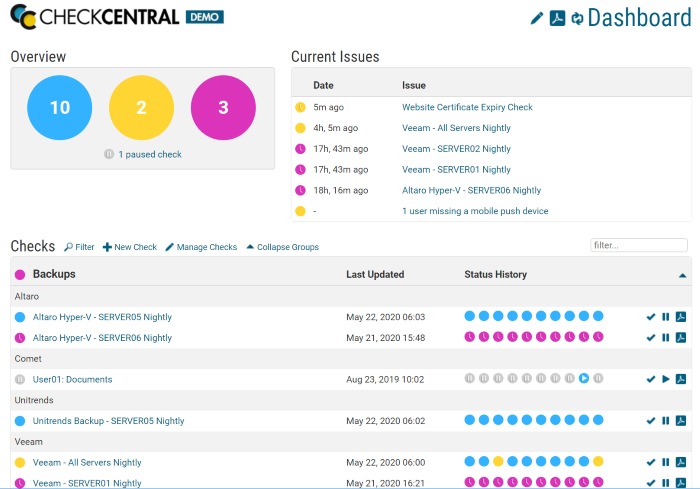The image size is (700, 489).
Task: Click the blue 10 successful checks circle
Action: tap(60, 108)
